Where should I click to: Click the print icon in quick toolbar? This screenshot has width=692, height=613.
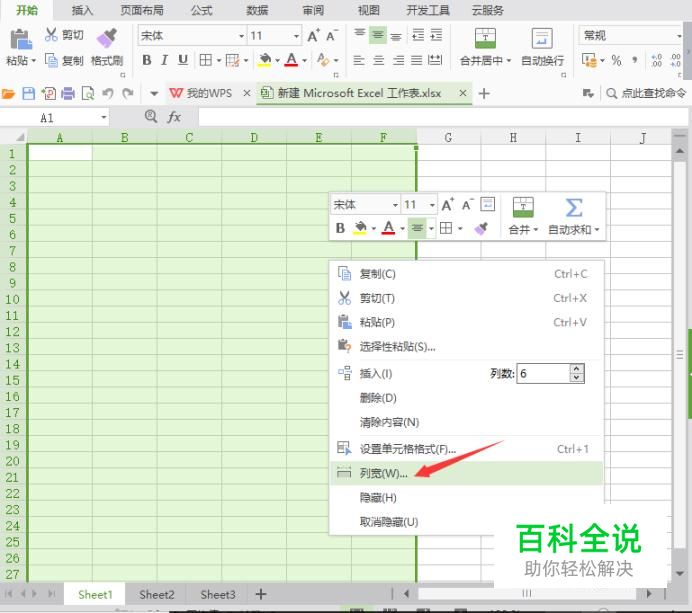point(68,94)
